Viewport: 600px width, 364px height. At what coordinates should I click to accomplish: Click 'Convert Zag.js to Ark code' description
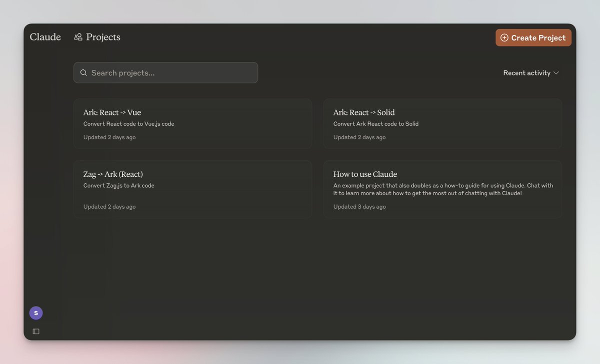click(119, 186)
